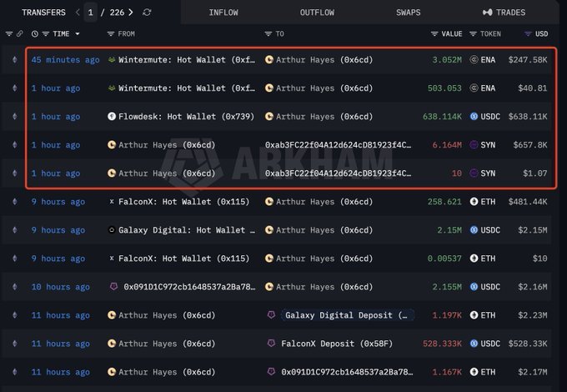Screen dimensions: 567x392
Task: Open FalconX Hot Wallet sending 258.621 ETH
Action: [x=183, y=202]
